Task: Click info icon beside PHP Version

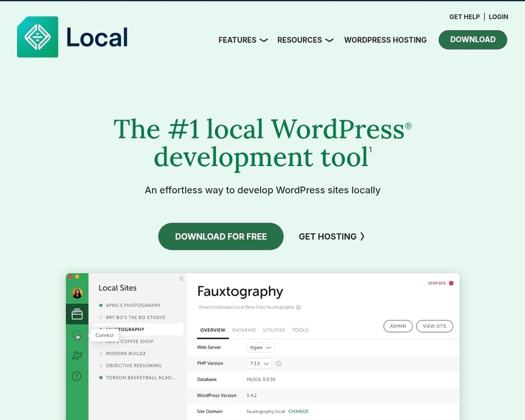Action: [x=279, y=364]
